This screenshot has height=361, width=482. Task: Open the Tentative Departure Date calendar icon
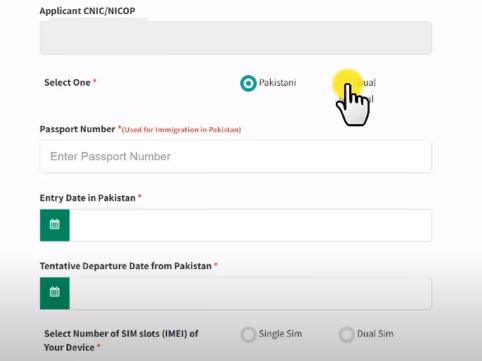click(x=55, y=293)
